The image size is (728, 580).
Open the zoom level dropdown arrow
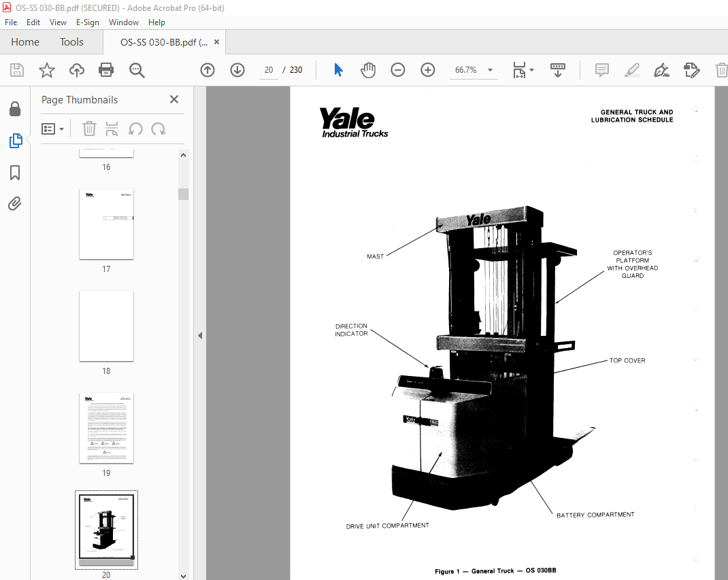[490, 70]
